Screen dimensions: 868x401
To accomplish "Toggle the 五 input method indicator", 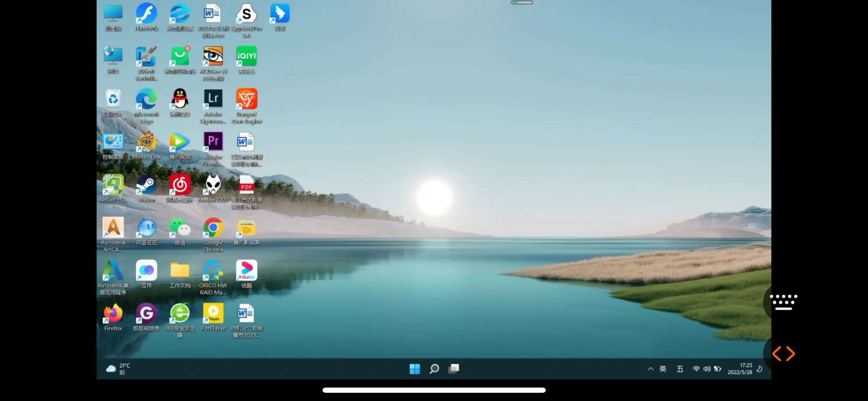I will pyautogui.click(x=679, y=369).
